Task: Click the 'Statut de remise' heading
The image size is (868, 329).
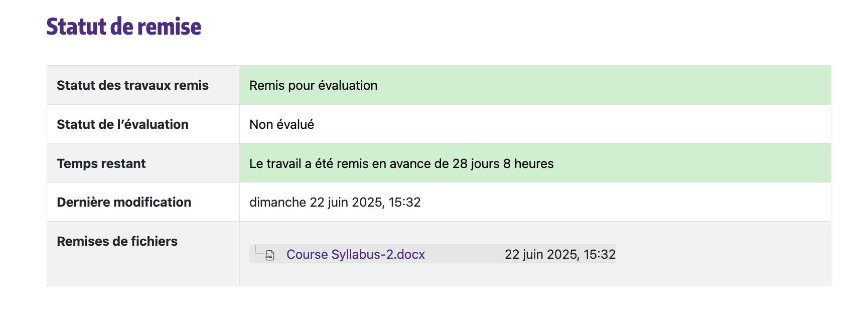Action: [124, 27]
